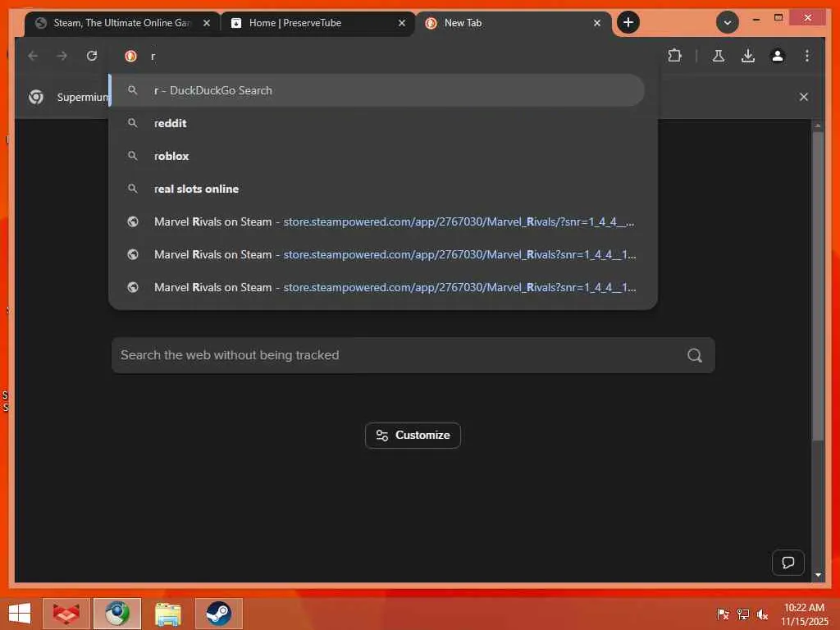Select 'r - DuckDuckGo Search' suggestion

pos(377,90)
